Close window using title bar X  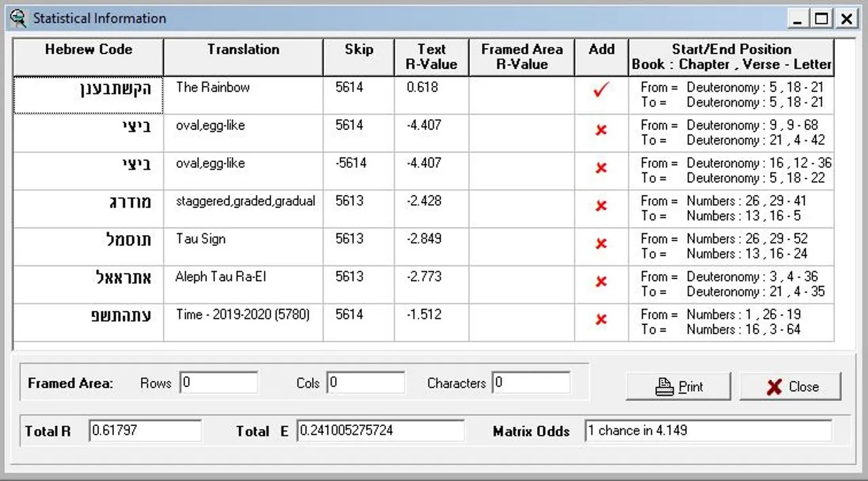(846, 19)
